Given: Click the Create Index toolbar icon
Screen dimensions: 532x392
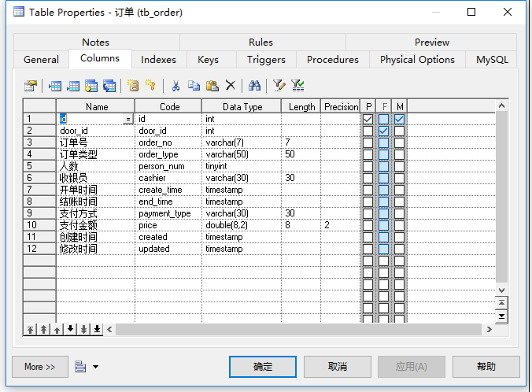Looking at the screenshot, I should 133,86.
